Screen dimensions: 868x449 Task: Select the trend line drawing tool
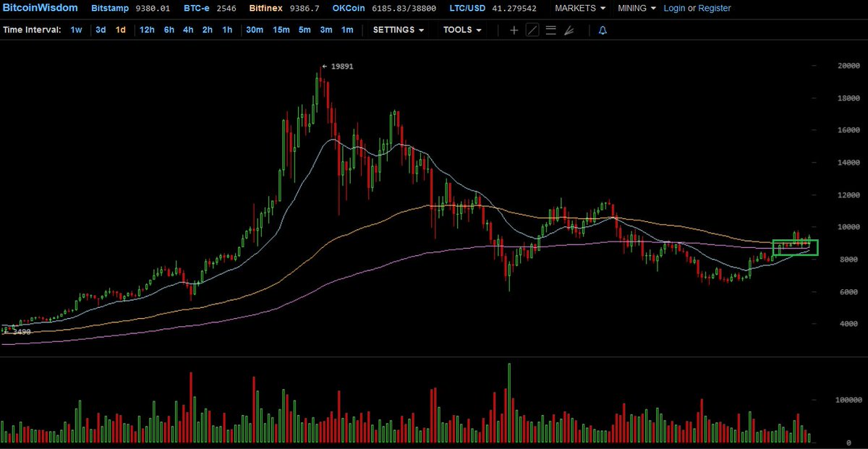tap(533, 30)
